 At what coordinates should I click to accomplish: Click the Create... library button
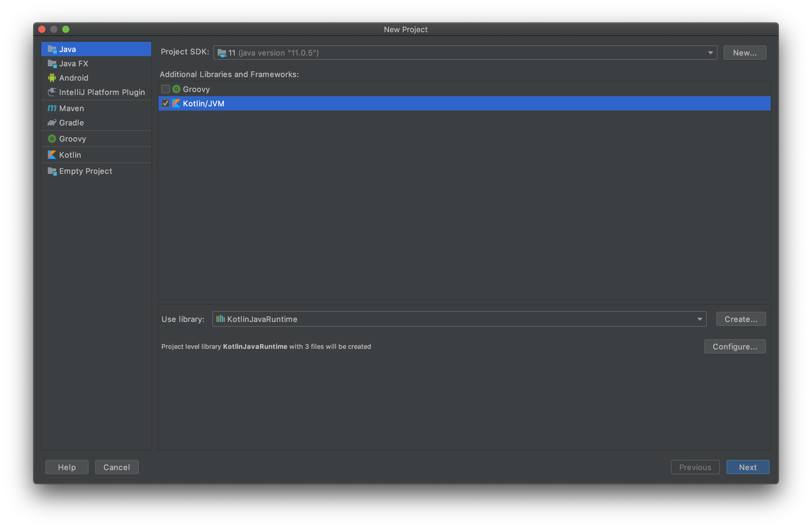(x=740, y=319)
